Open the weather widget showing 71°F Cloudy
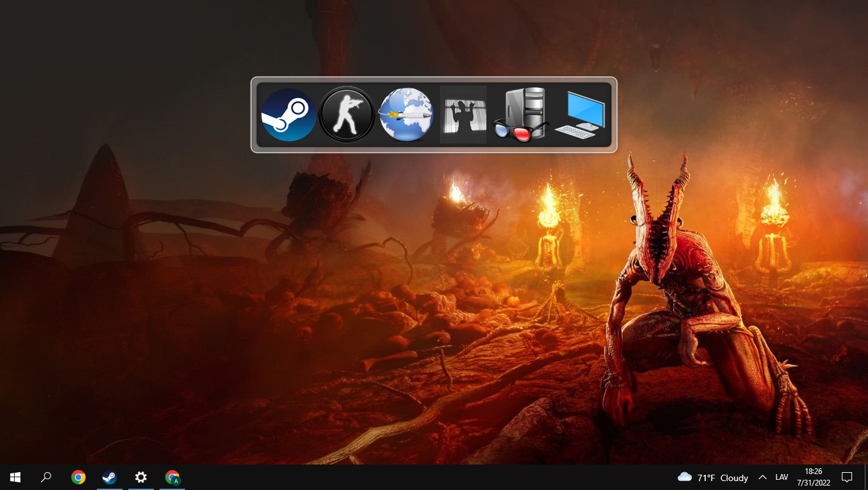Viewport: 868px width, 490px height. point(713,477)
